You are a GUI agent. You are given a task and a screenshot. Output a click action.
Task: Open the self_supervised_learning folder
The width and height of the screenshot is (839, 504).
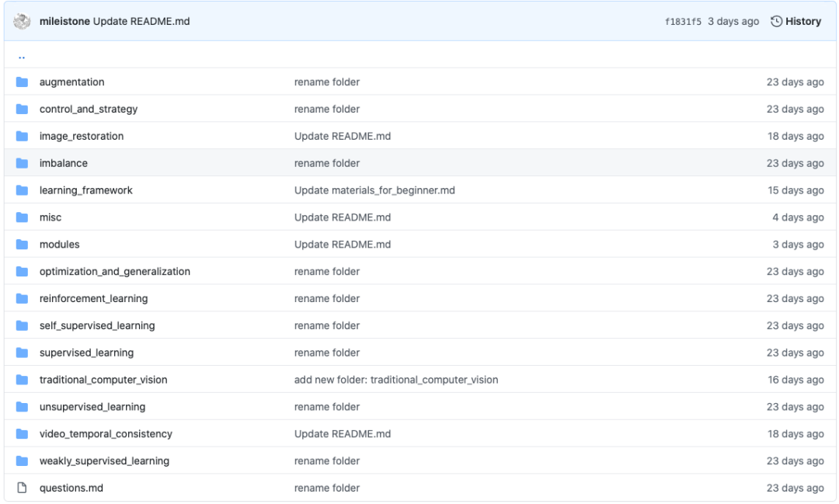[x=97, y=325]
